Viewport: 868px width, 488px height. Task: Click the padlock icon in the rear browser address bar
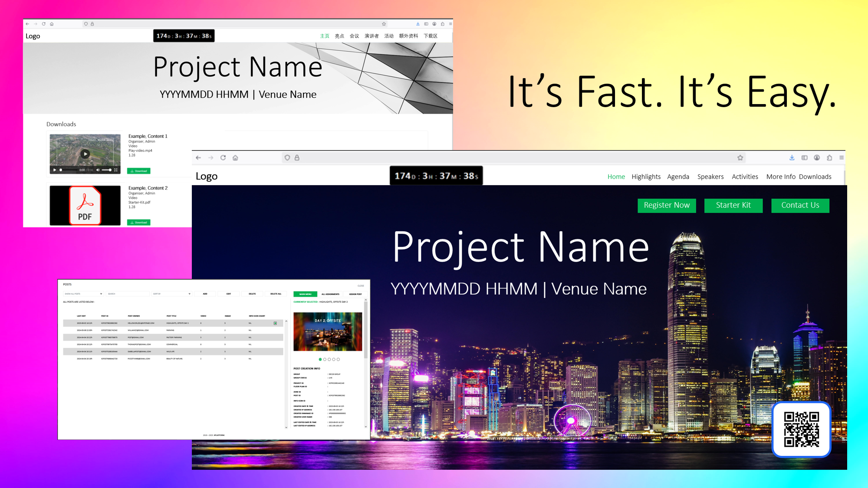pos(92,24)
